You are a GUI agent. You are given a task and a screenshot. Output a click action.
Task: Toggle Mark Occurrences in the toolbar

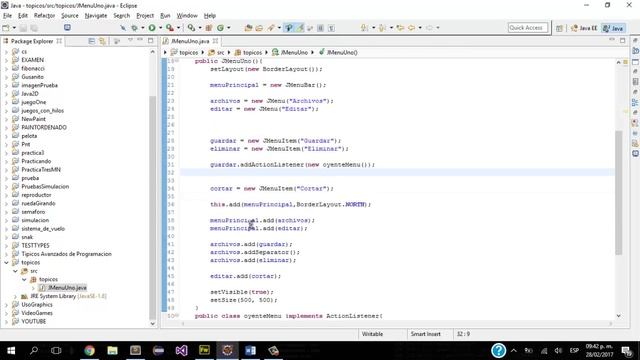[x=289, y=28]
